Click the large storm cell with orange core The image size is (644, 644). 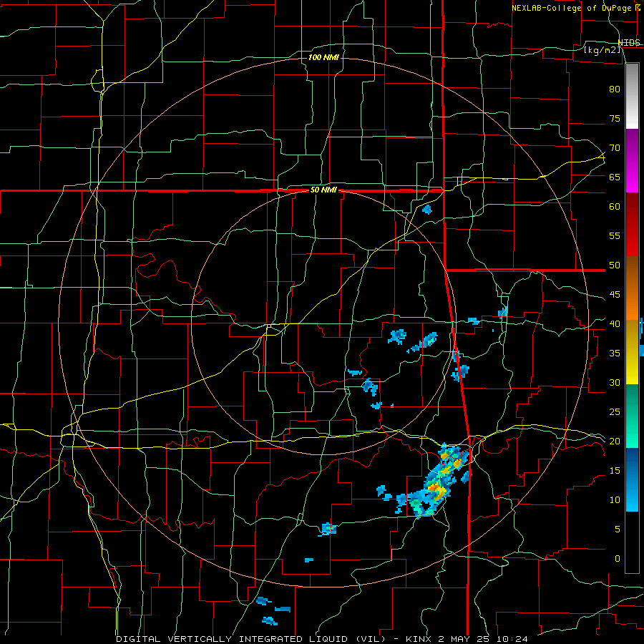tap(436, 481)
